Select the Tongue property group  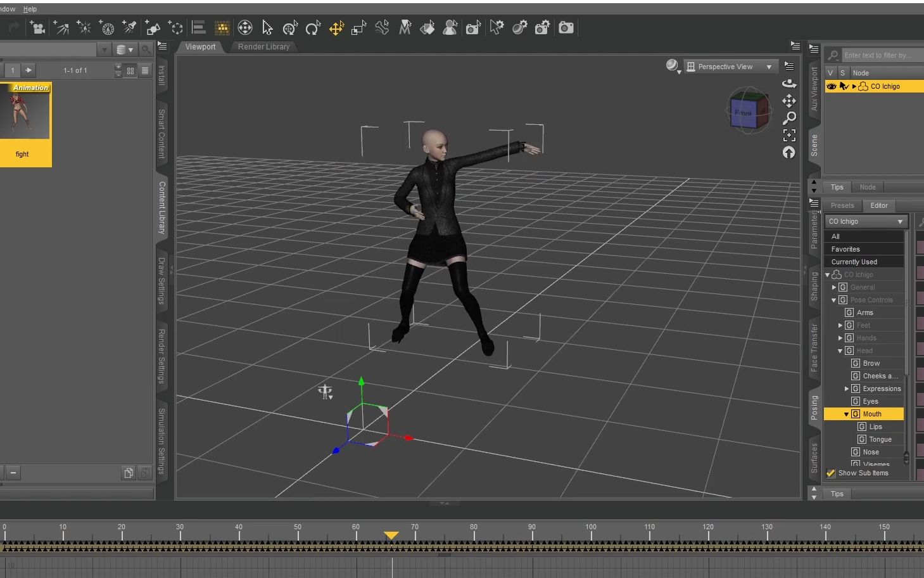880,439
